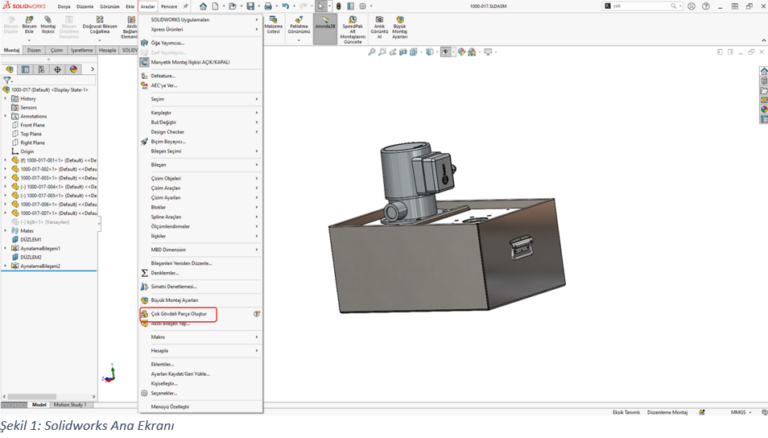Viewport: 768px width, 438px height.
Task: Open the Pencere menu
Action: click(x=168, y=6)
